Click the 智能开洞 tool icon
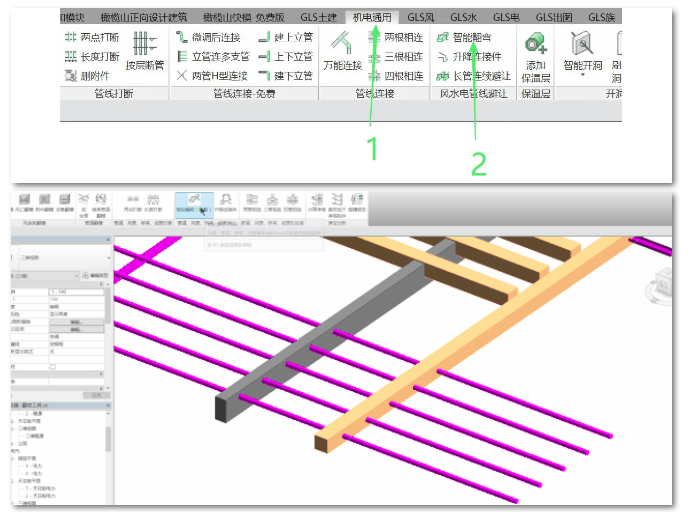Screen dimensions: 688x512 [582, 44]
